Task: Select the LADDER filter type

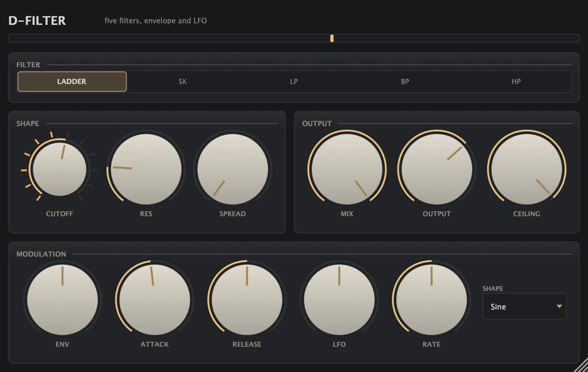Action: [x=72, y=81]
